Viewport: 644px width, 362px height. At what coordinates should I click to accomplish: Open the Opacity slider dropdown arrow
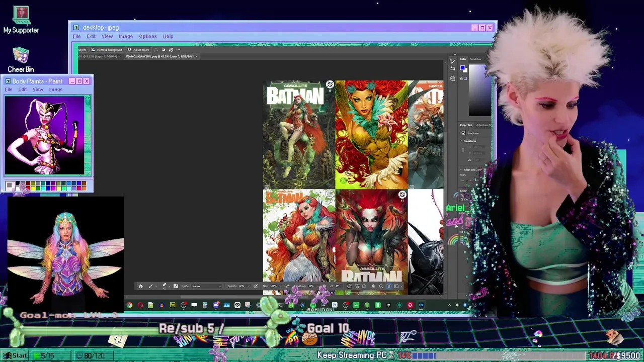click(249, 286)
